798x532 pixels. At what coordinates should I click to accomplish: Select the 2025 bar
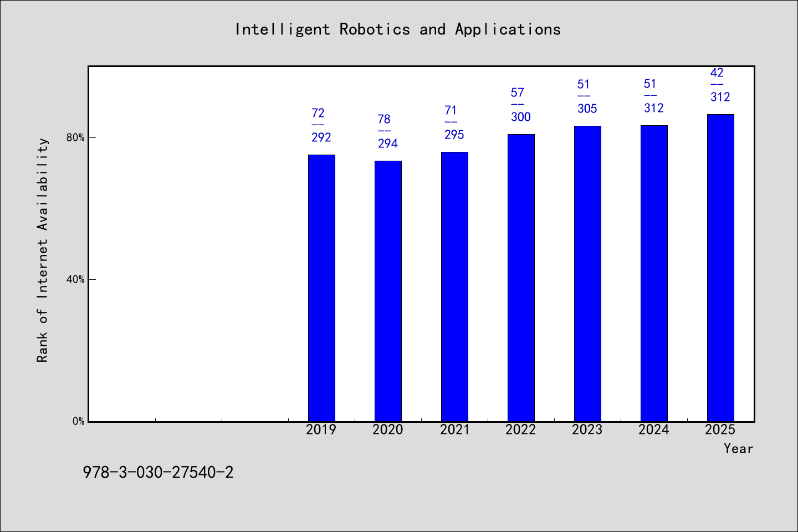720,268
